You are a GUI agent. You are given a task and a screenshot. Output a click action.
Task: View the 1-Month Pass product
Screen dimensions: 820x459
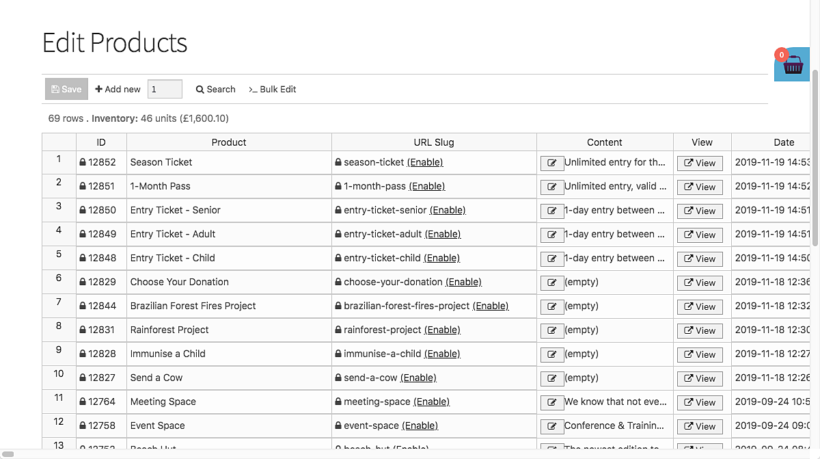tap(700, 187)
